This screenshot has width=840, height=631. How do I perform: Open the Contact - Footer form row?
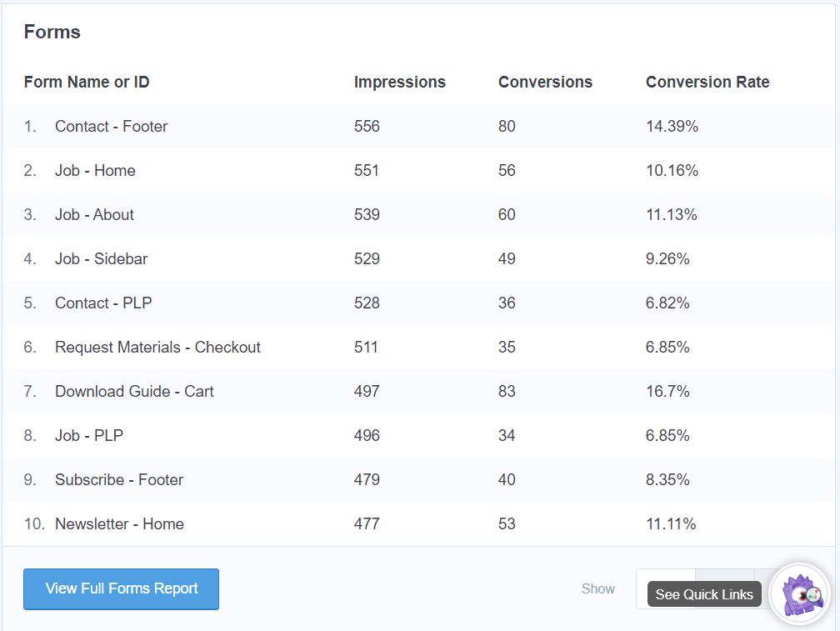(111, 126)
